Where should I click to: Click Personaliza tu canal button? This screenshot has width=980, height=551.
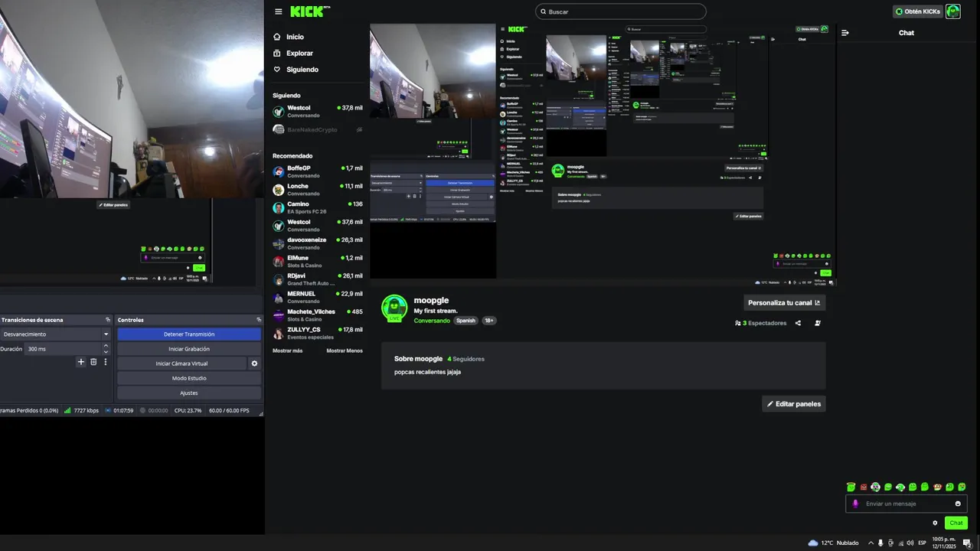pyautogui.click(x=784, y=302)
